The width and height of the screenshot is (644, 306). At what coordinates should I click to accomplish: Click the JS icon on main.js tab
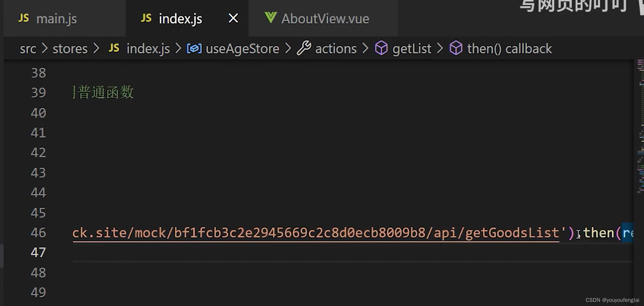click(24, 18)
